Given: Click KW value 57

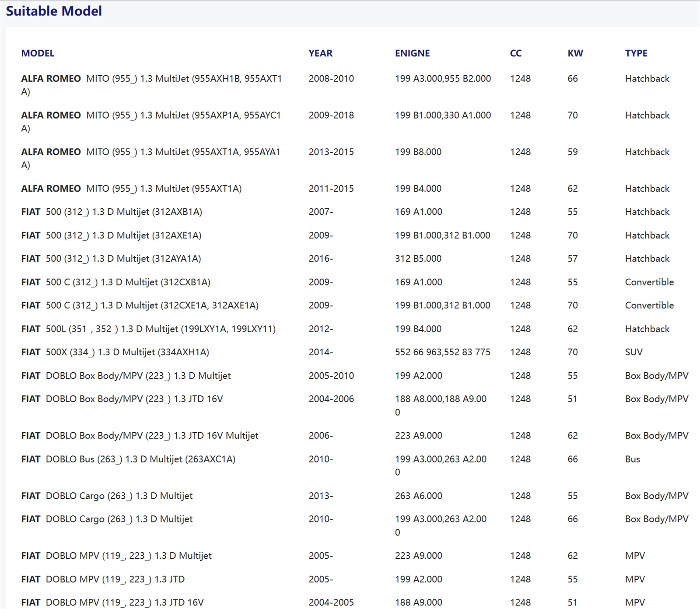Looking at the screenshot, I should tap(573, 259).
